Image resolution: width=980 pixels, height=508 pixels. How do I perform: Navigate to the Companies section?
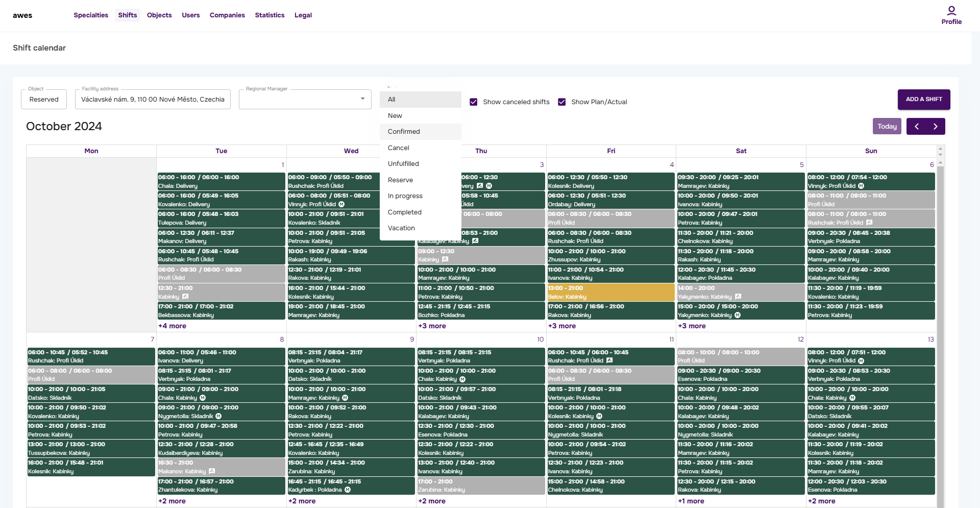coord(227,15)
